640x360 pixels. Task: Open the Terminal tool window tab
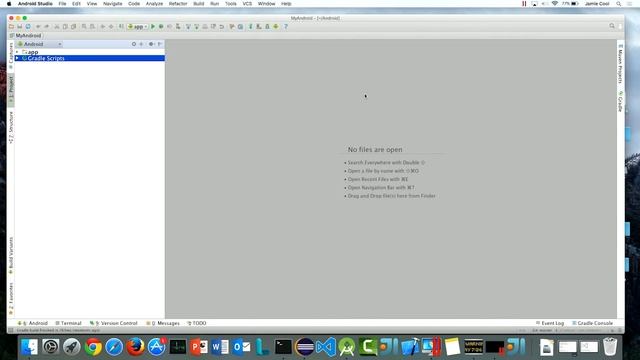[x=68, y=323]
